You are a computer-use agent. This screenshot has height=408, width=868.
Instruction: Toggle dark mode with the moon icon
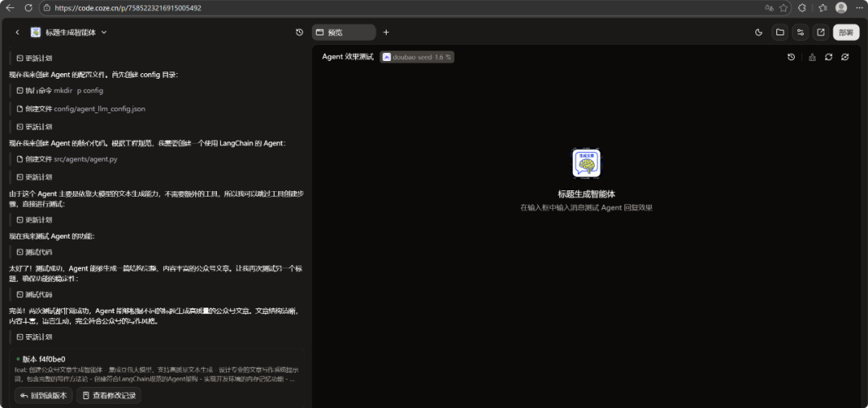[759, 33]
